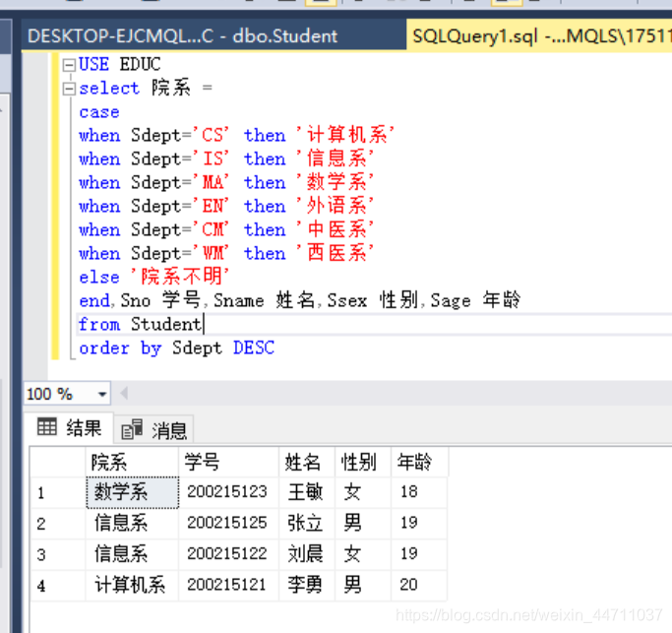
Task: Click the when Sdept='CS' line
Action: tap(236, 136)
